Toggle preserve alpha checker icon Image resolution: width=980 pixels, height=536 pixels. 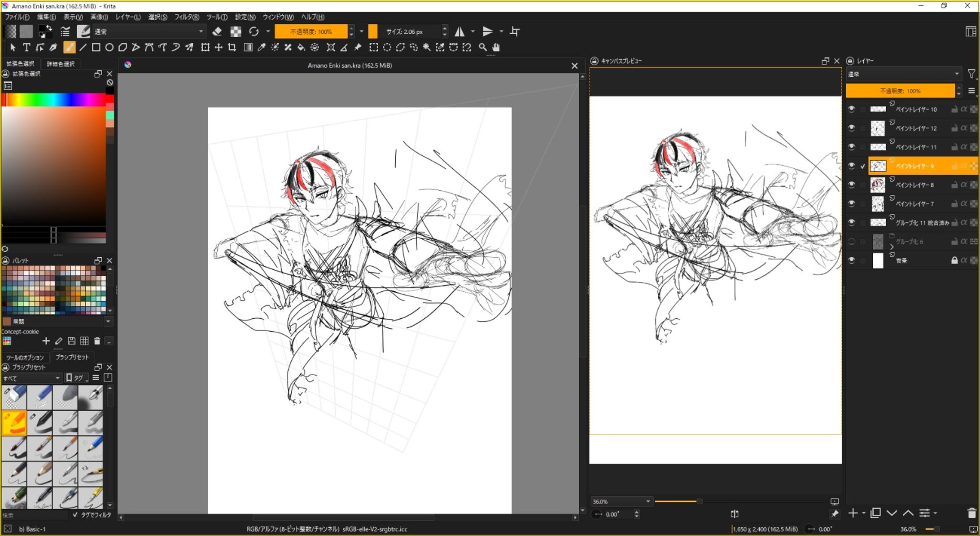click(x=236, y=31)
